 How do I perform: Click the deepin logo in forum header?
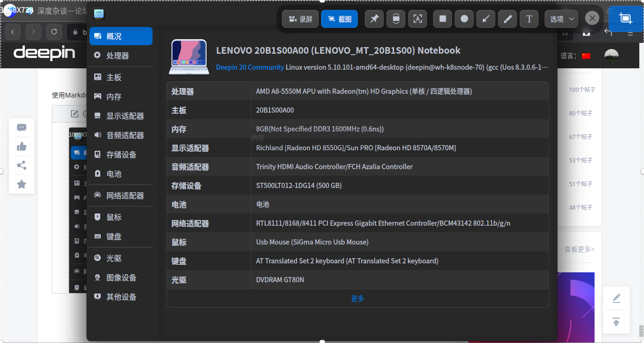[x=44, y=53]
